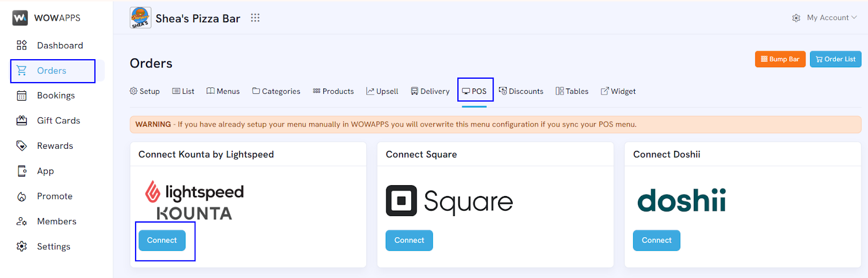Switch to the Menus tab
Viewport: 868px width, 278px height.
point(223,91)
